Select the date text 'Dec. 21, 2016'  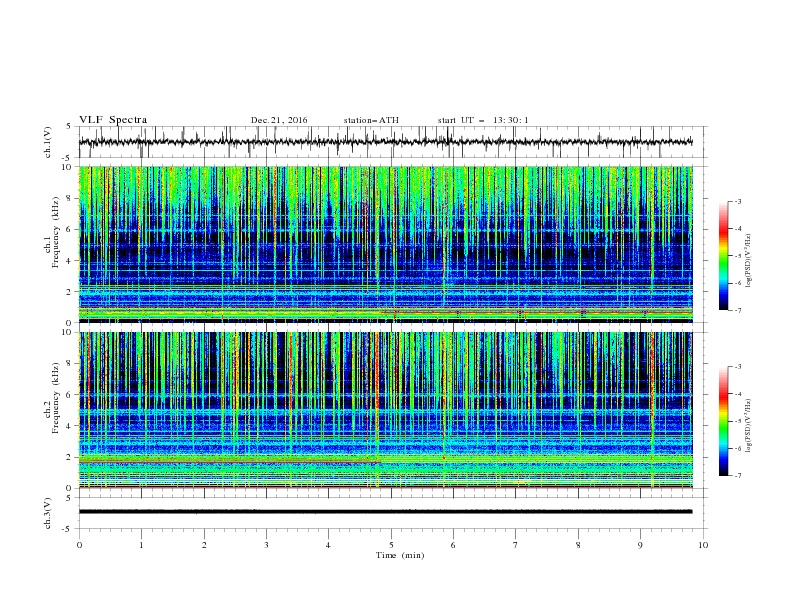click(x=279, y=120)
